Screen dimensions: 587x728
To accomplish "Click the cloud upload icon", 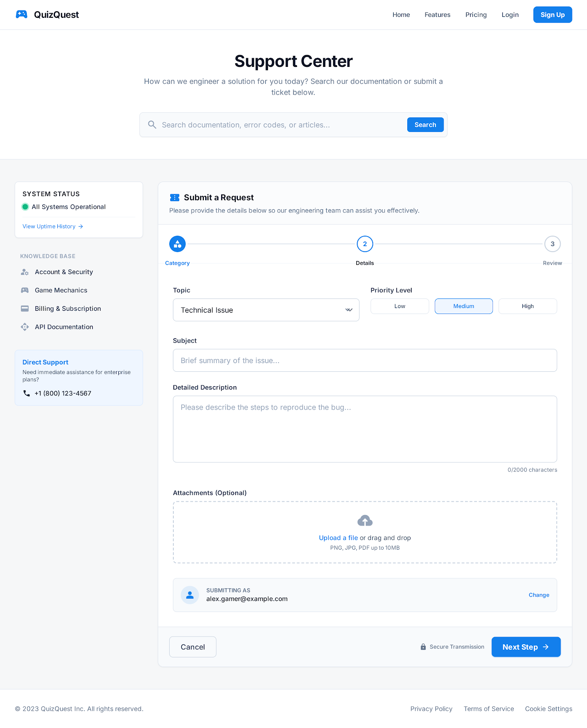I will 365,521.
